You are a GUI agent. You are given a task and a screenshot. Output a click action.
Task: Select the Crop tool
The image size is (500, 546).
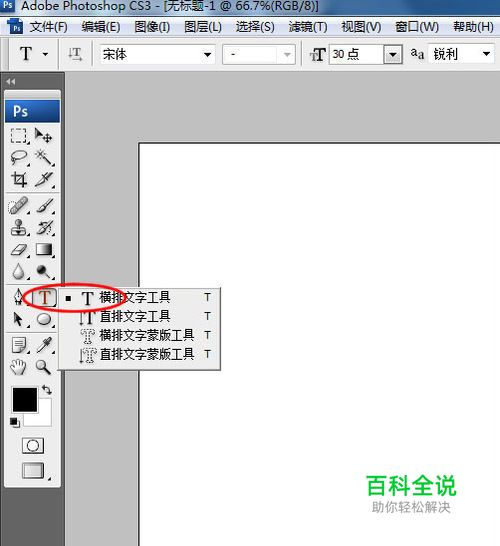coord(18,180)
